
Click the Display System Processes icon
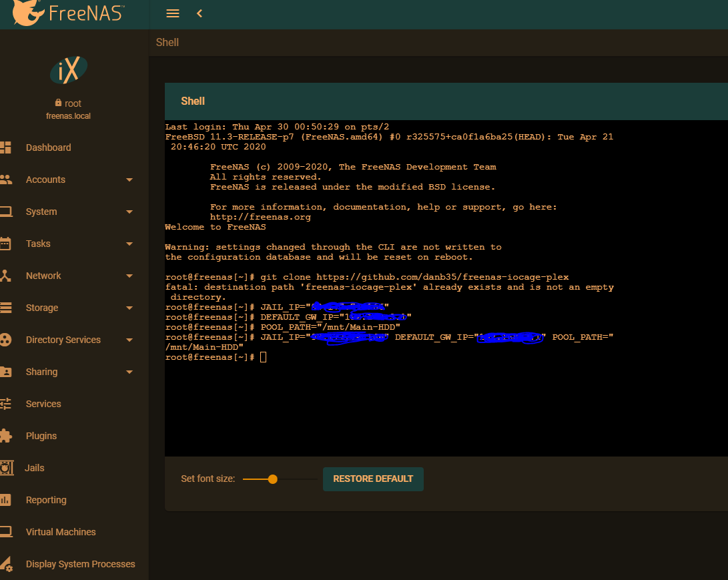point(7,564)
